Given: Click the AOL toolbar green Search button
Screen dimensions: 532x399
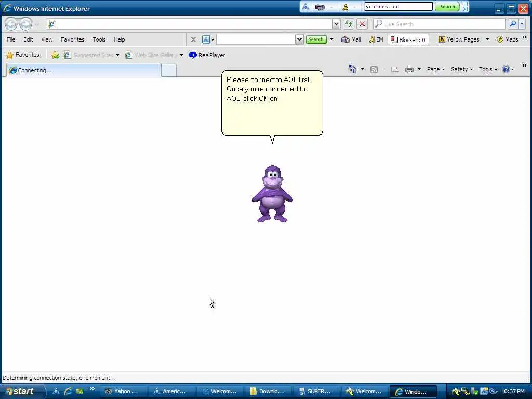Looking at the screenshot, I should tap(316, 39).
